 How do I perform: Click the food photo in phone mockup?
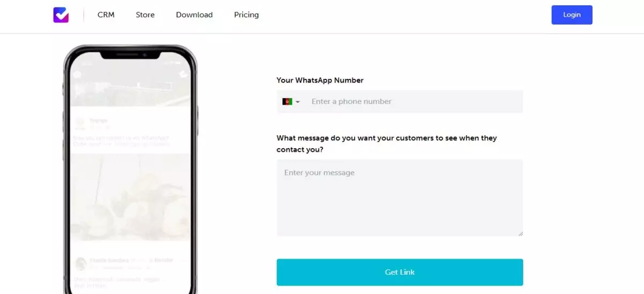(130, 197)
